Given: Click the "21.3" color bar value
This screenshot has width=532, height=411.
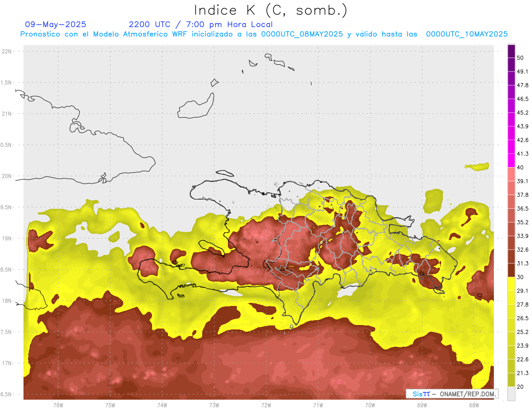Looking at the screenshot, I should (523, 373).
